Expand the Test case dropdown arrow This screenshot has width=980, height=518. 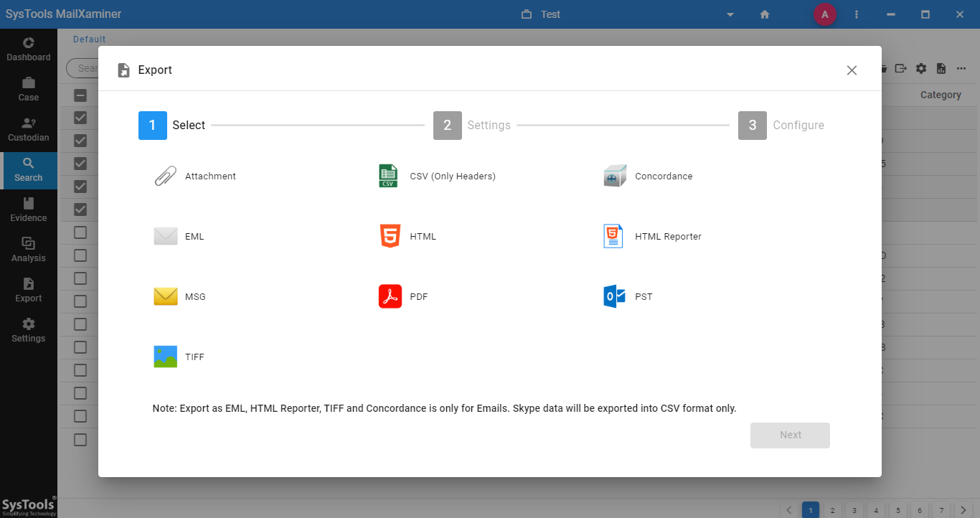tap(730, 14)
